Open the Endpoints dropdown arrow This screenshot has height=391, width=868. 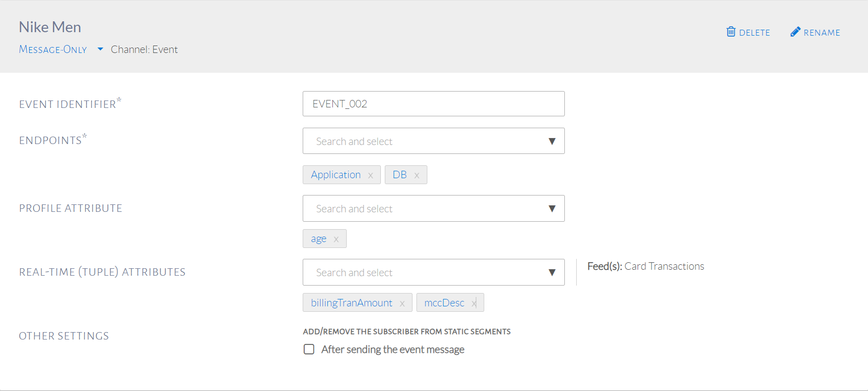click(552, 142)
